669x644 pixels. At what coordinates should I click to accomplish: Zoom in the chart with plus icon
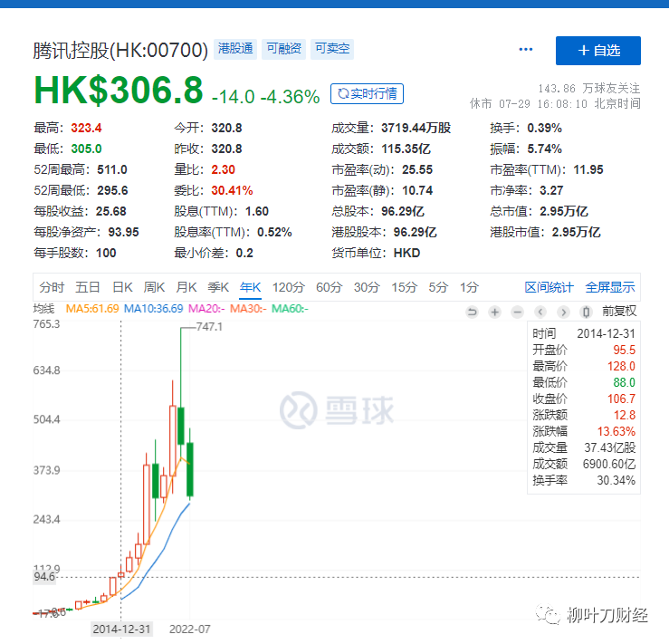(494, 312)
